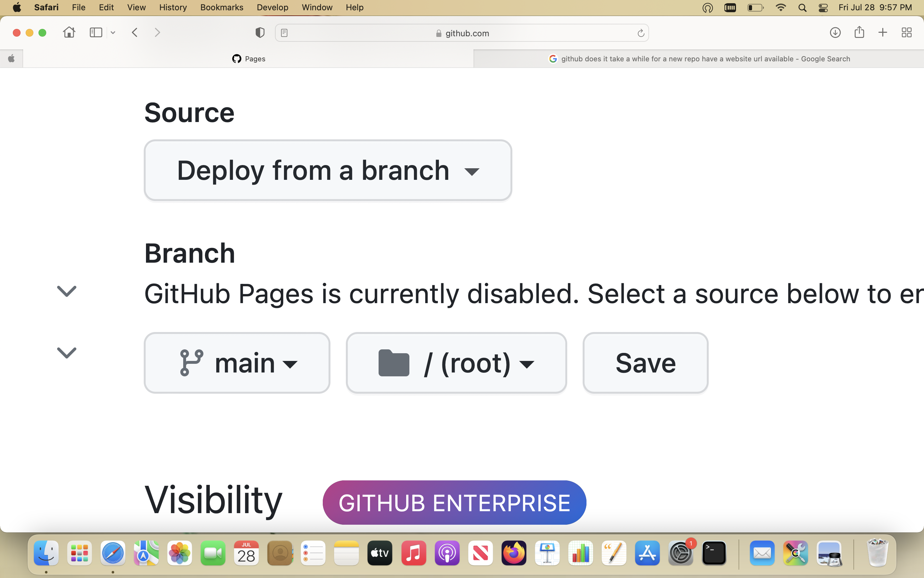Expand the lower sidebar chevron beside main dropdown
The height and width of the screenshot is (578, 924).
coord(66,353)
